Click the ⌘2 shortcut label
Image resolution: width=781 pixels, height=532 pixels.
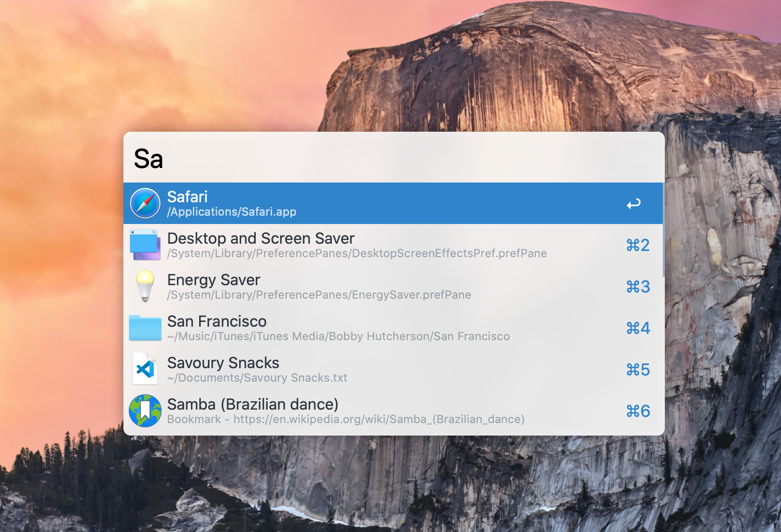point(638,245)
